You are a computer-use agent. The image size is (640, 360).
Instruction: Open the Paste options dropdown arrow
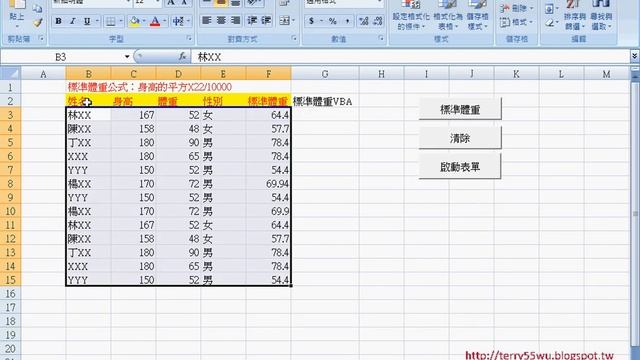(x=17, y=26)
